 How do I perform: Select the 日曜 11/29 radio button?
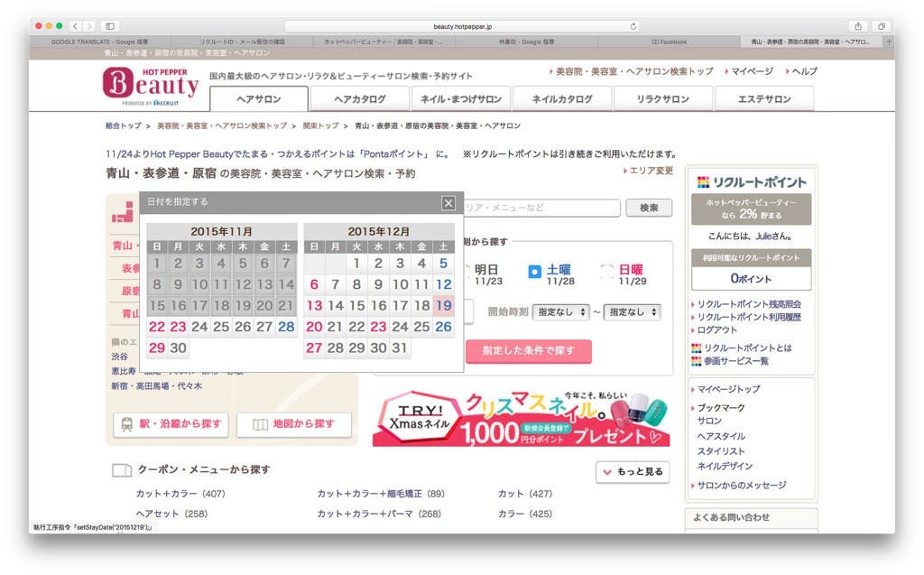point(606,272)
